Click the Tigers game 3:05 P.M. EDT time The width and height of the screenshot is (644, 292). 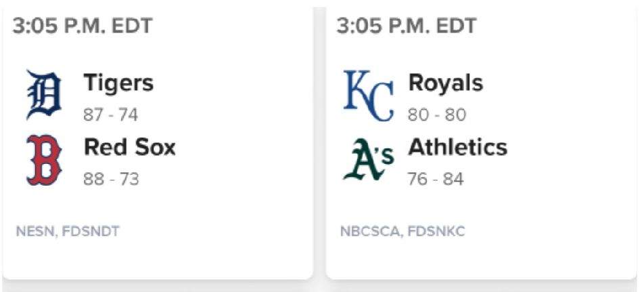coord(83,26)
